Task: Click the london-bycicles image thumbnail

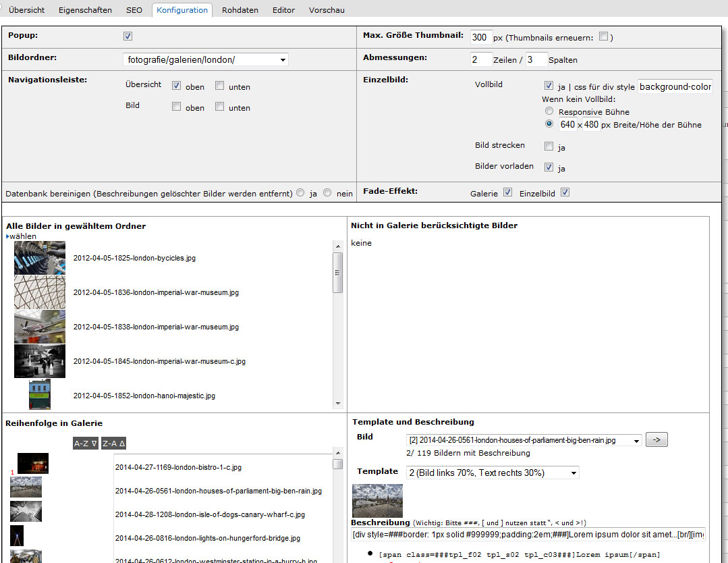Action: [40, 258]
